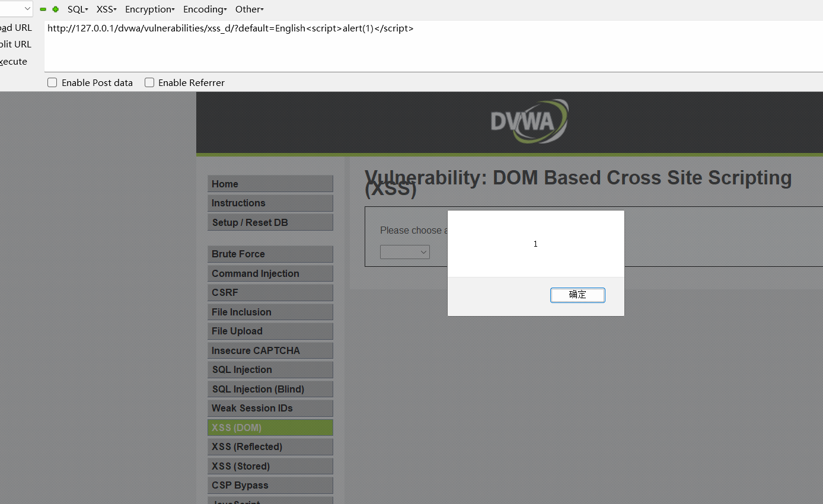Open the File Upload page
This screenshot has height=504, width=823.
[x=270, y=331]
